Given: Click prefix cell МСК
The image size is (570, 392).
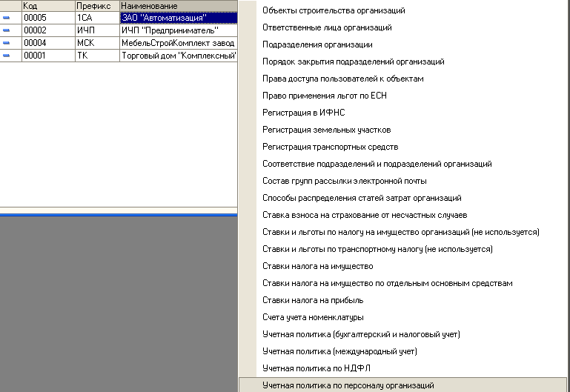Looking at the screenshot, I should click(97, 43).
